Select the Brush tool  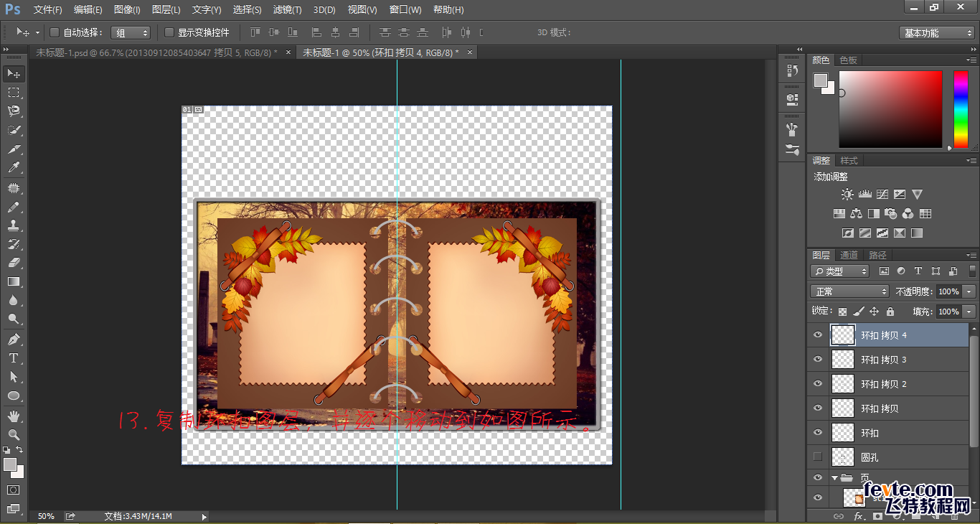pos(14,207)
